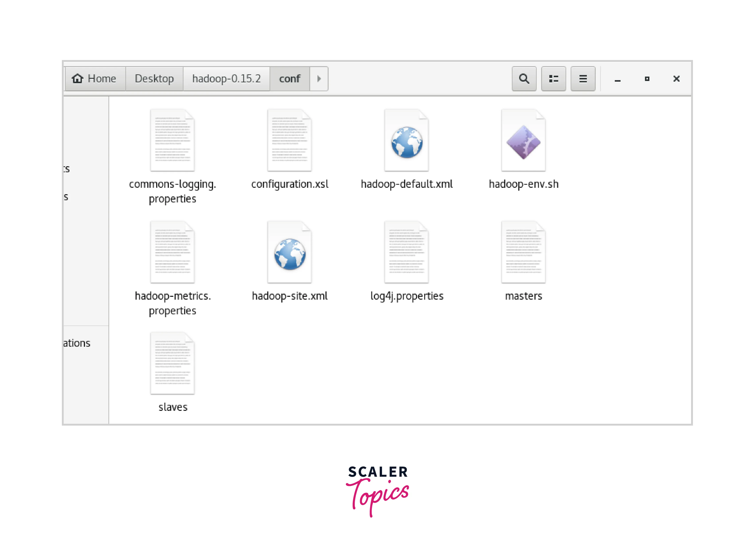Click the hadoop-metrics.properties file icon

[172, 253]
